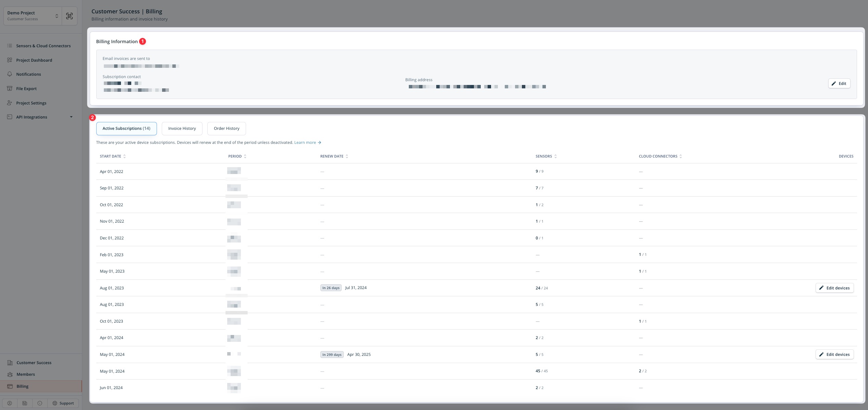Switch to Order History tab
Image resolution: width=868 pixels, height=410 pixels.
(x=227, y=128)
